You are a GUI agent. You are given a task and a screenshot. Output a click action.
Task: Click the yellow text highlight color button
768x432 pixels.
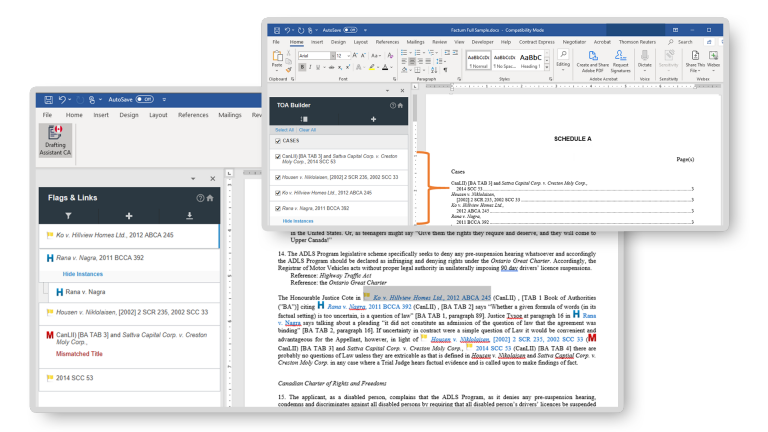pos(372,67)
